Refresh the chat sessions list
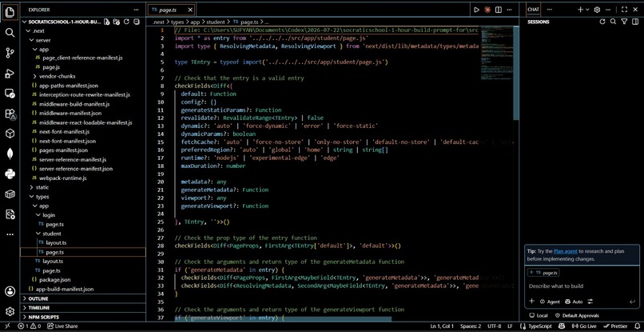The image size is (644, 332). pyautogui.click(x=602, y=22)
